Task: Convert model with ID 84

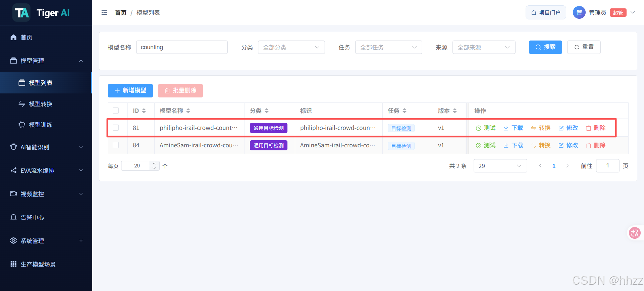Action: 541,145
